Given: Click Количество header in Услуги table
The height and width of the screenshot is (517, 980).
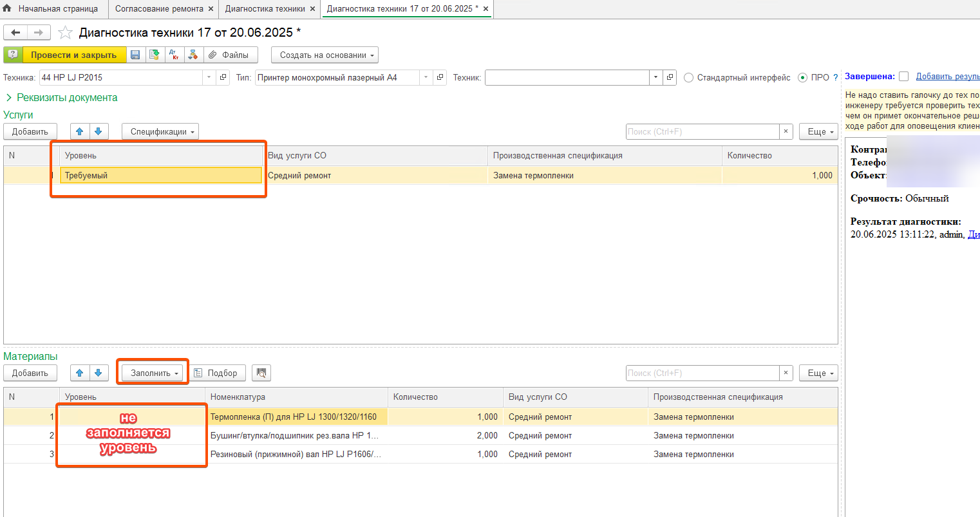Looking at the screenshot, I should tap(780, 156).
